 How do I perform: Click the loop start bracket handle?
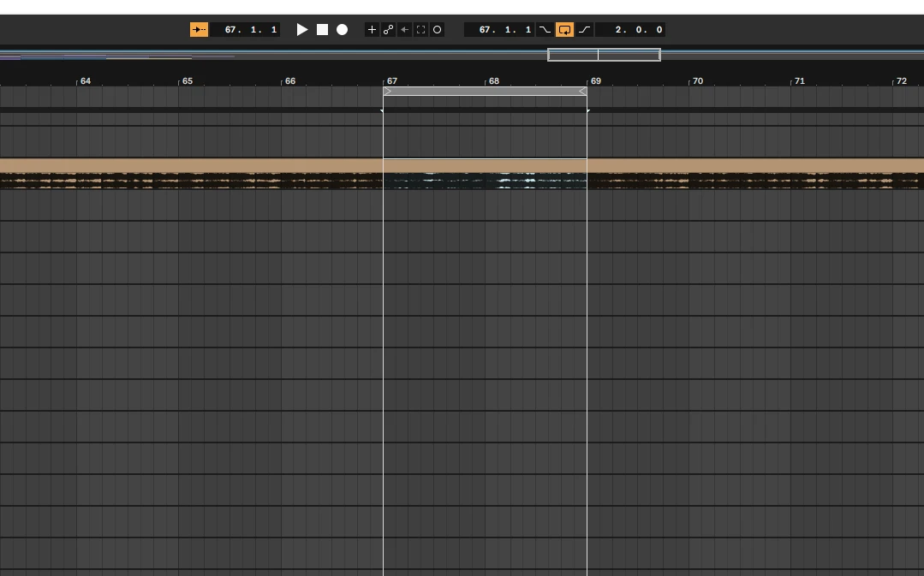388,92
